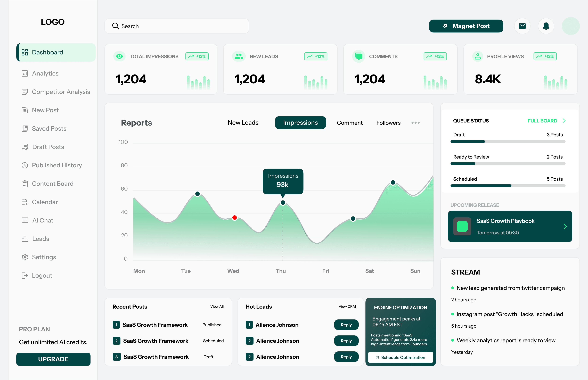
Task: Click the New Post sidebar icon
Action: [25, 110]
